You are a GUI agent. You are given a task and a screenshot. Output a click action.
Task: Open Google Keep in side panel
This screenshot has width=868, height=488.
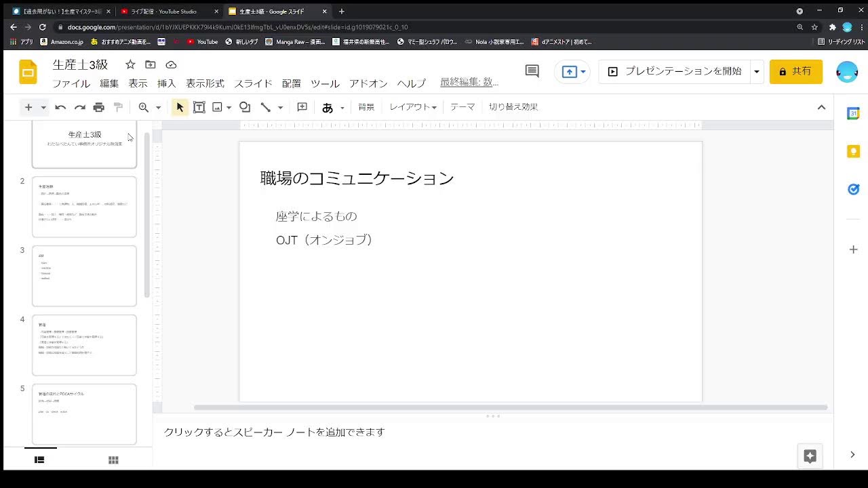[854, 151]
